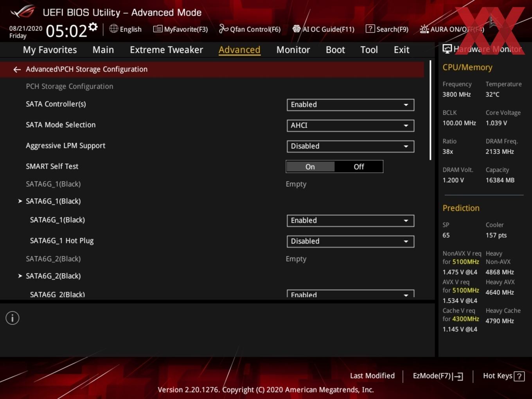This screenshot has width=532, height=399.
Task: Click the 05:02 clock display
Action: [66, 31]
